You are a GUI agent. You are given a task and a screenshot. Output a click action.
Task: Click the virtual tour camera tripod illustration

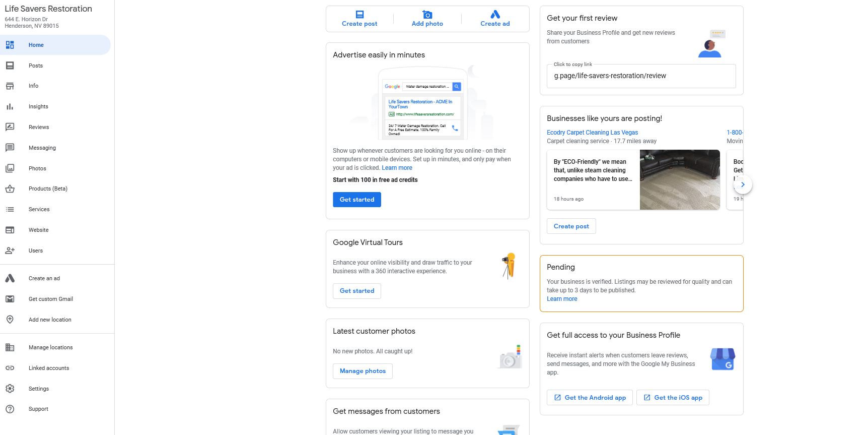(x=510, y=266)
